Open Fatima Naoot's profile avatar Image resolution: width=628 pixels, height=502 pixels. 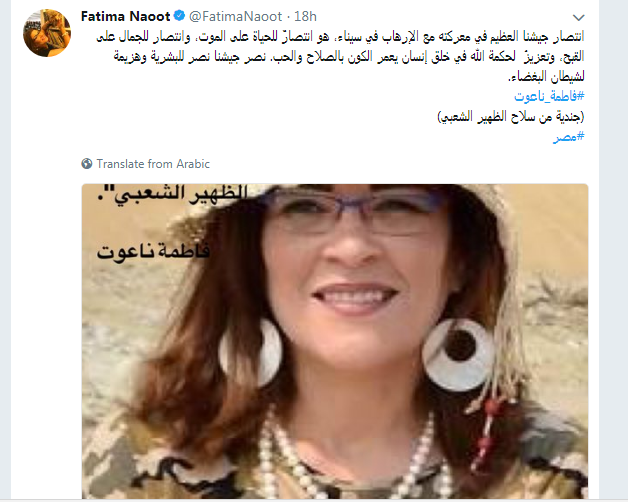coord(47,33)
